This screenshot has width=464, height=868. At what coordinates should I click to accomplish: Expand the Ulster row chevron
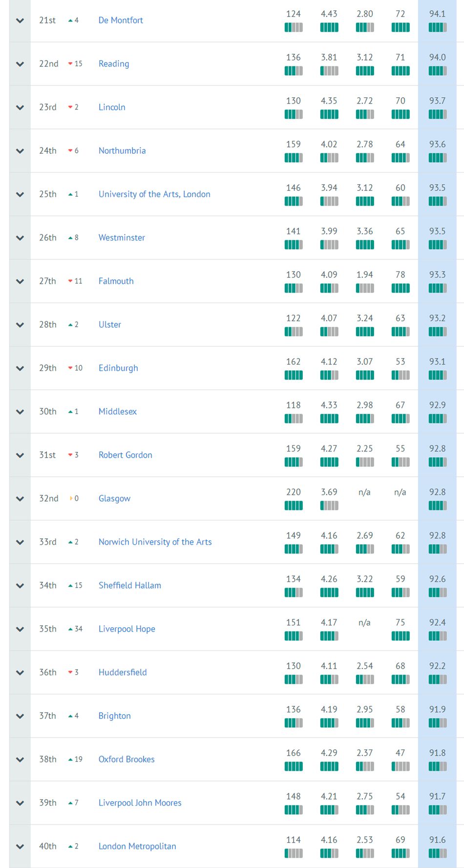[x=20, y=325]
